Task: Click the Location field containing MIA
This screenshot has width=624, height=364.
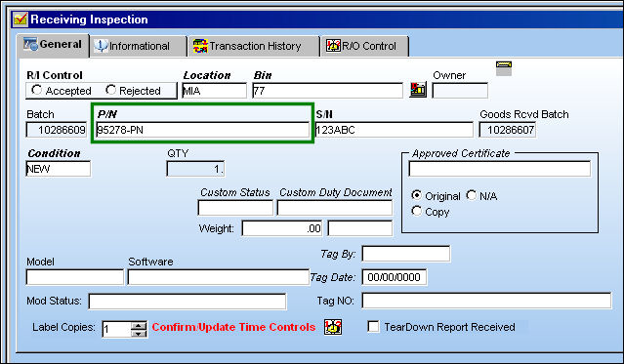Action: coord(215,91)
